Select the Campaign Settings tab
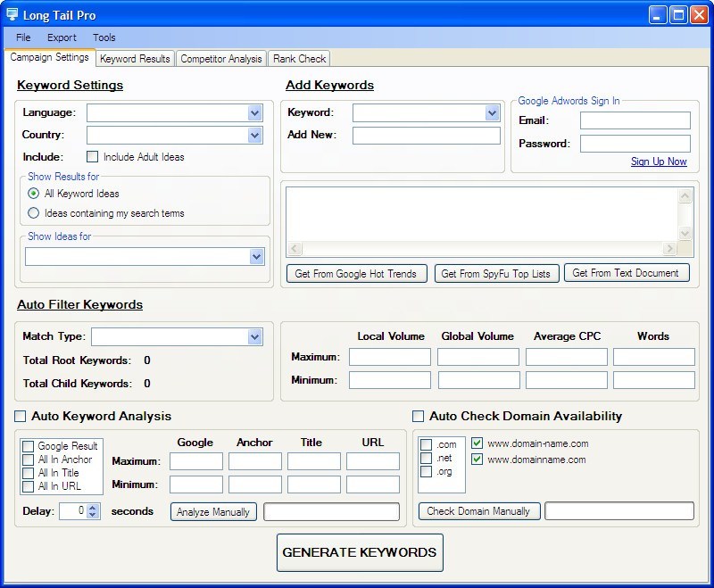The image size is (714, 588). click(50, 57)
